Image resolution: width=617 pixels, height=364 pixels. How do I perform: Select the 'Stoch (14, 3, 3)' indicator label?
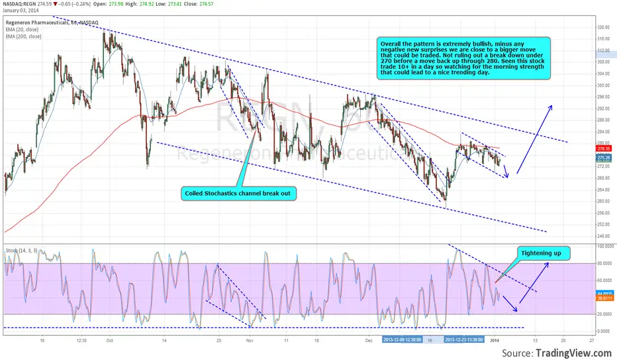[22, 250]
